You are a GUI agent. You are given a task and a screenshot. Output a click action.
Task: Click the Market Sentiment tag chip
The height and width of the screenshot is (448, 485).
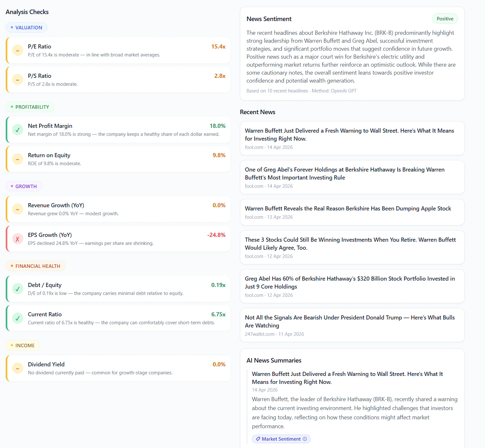(281, 439)
